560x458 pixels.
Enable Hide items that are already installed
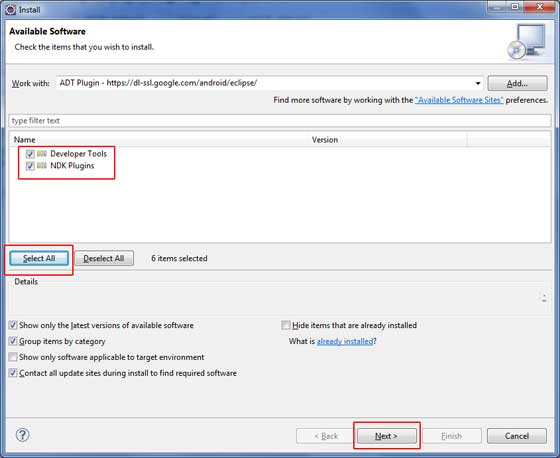285,325
